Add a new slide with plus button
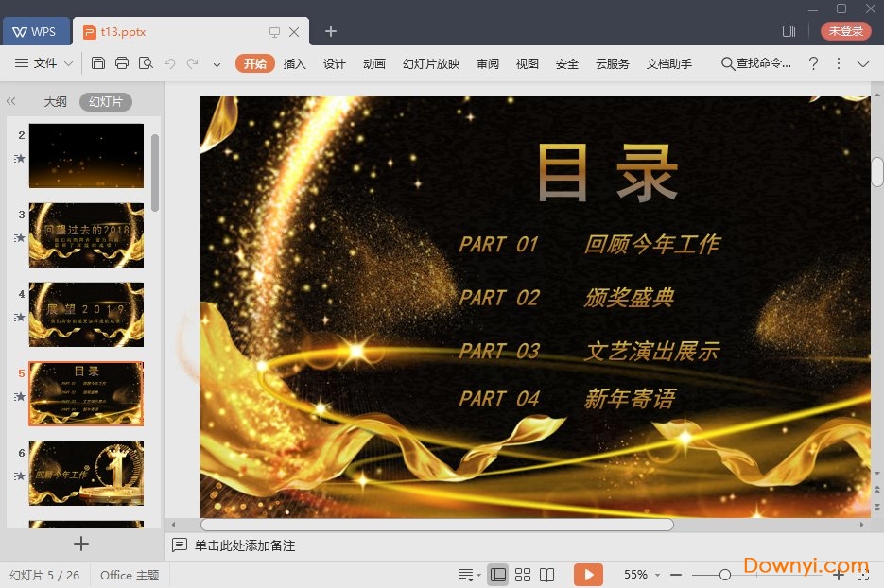This screenshot has height=588, width=884. (81, 544)
